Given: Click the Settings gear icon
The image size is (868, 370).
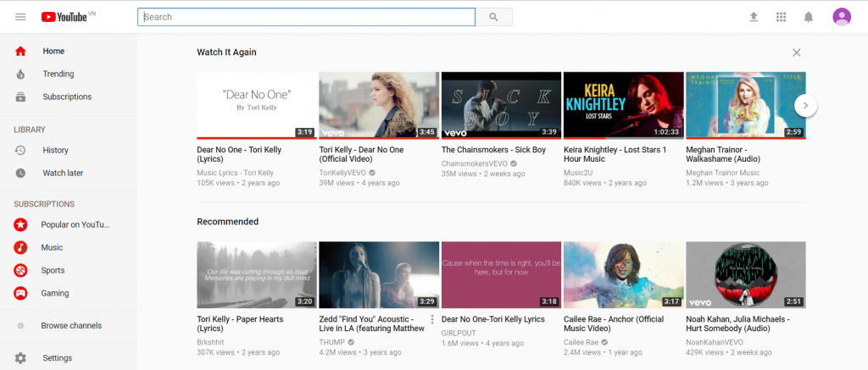Looking at the screenshot, I should (x=20, y=358).
